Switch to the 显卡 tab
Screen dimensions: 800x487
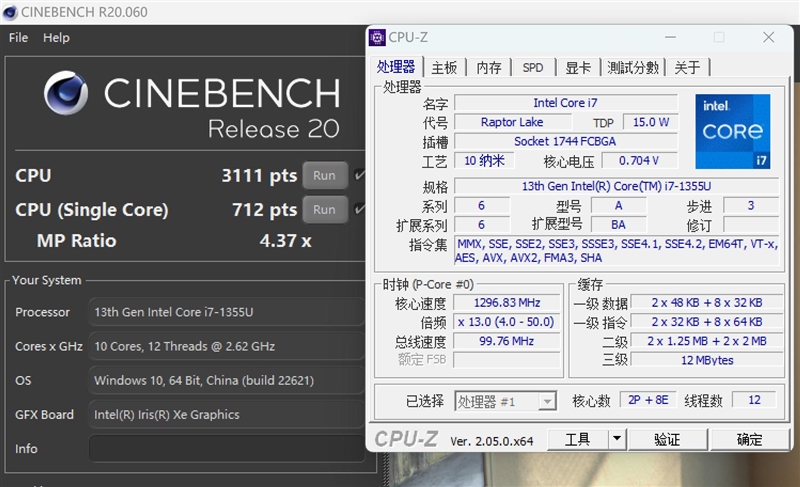tap(578, 67)
